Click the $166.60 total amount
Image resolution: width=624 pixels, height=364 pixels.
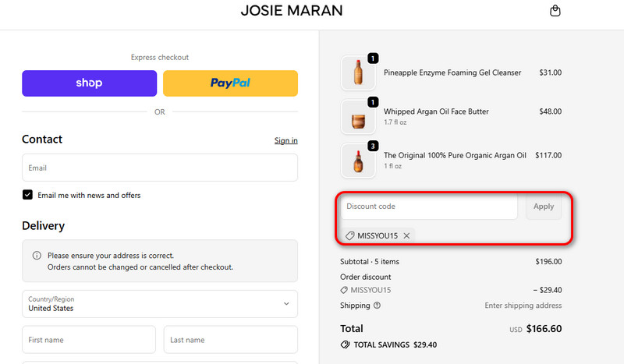[x=544, y=329]
